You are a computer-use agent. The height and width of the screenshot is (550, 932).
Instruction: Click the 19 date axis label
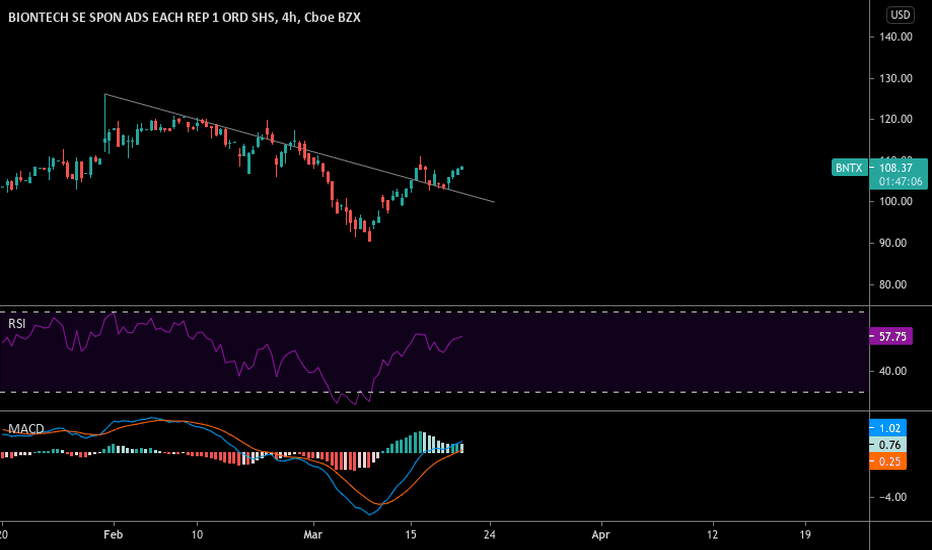(805, 535)
